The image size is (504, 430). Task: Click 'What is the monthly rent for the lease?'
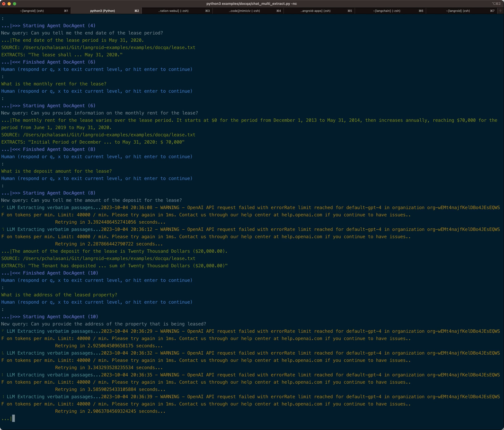54,84
